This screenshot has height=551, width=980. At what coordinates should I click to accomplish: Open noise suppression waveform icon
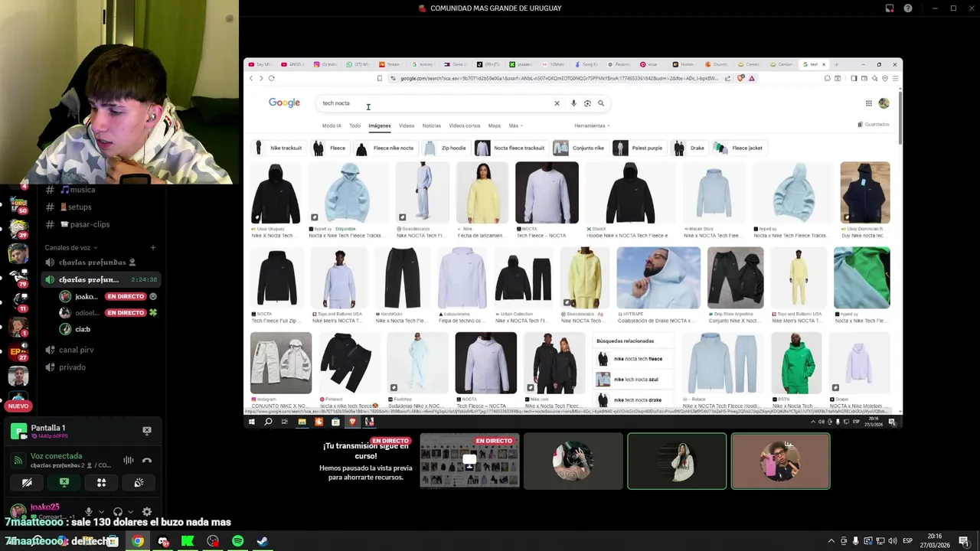point(129,461)
